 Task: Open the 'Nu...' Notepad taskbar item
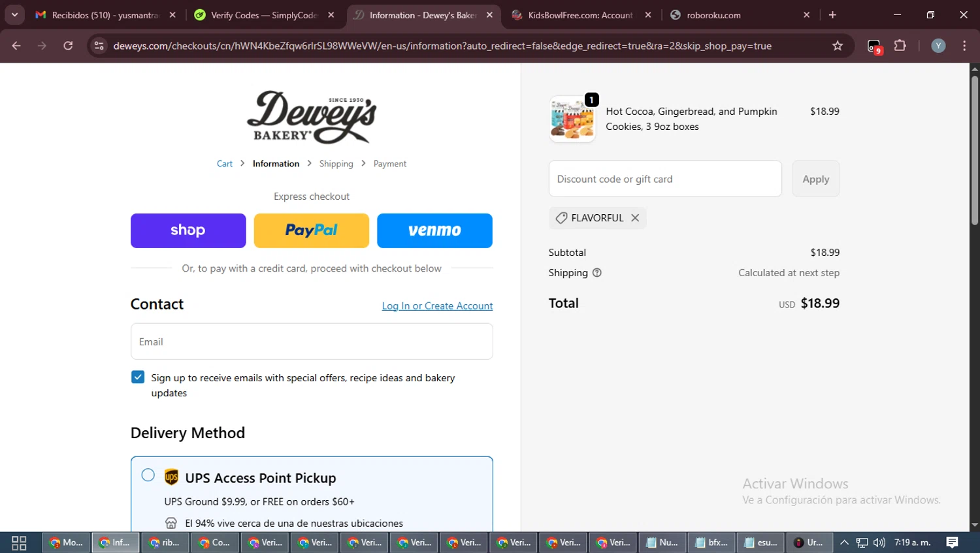662,543
